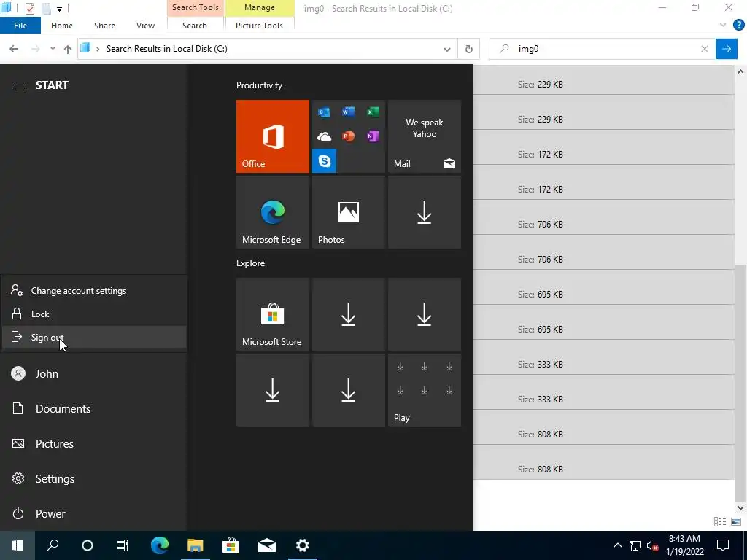Open the File tab in Explorer
747x560 pixels.
20,26
